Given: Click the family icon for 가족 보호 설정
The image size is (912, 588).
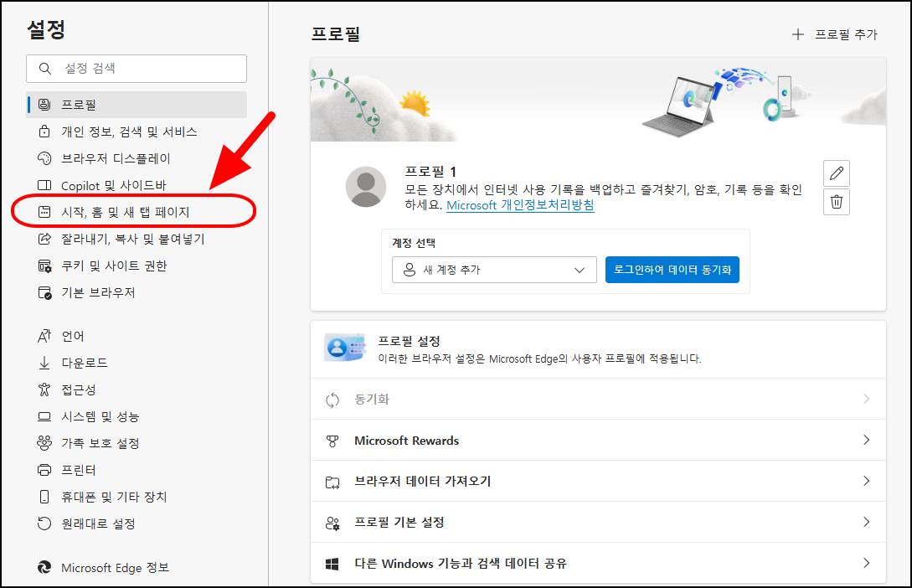Looking at the screenshot, I should (x=44, y=443).
